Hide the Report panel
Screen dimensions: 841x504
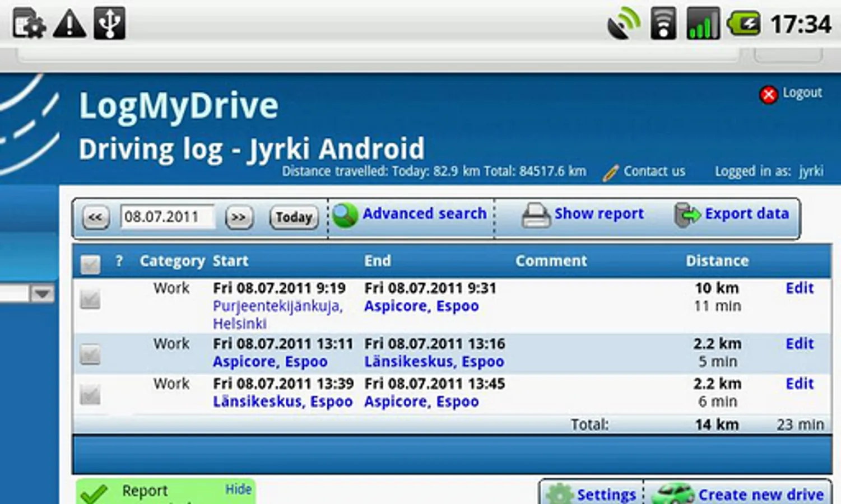click(238, 489)
